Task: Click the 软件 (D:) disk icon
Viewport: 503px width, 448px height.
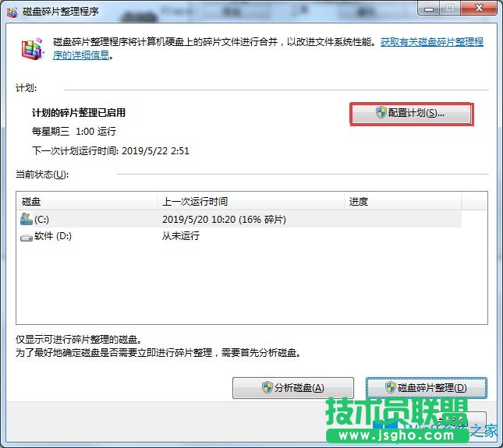Action: 27,238
